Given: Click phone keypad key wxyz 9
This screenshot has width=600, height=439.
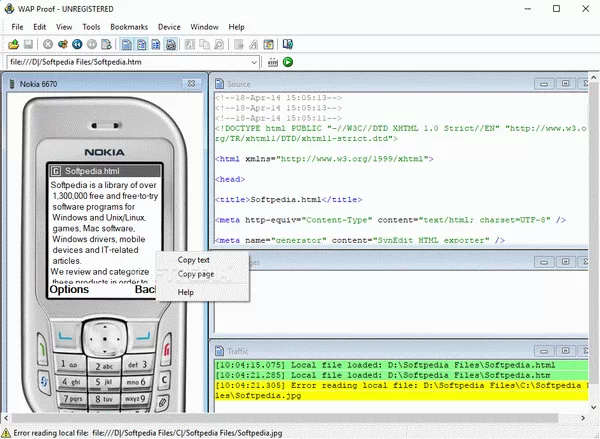Looking at the screenshot, I should pyautogui.click(x=135, y=398).
